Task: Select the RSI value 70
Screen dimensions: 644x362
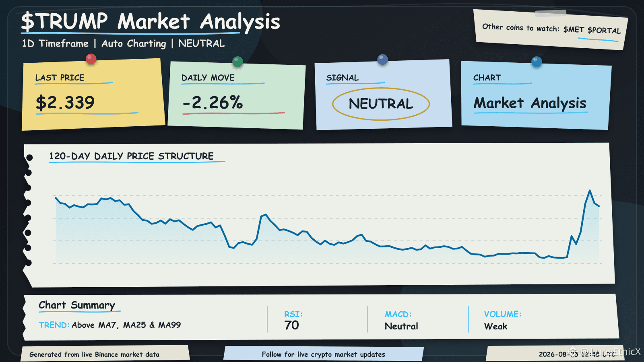Action: (292, 325)
